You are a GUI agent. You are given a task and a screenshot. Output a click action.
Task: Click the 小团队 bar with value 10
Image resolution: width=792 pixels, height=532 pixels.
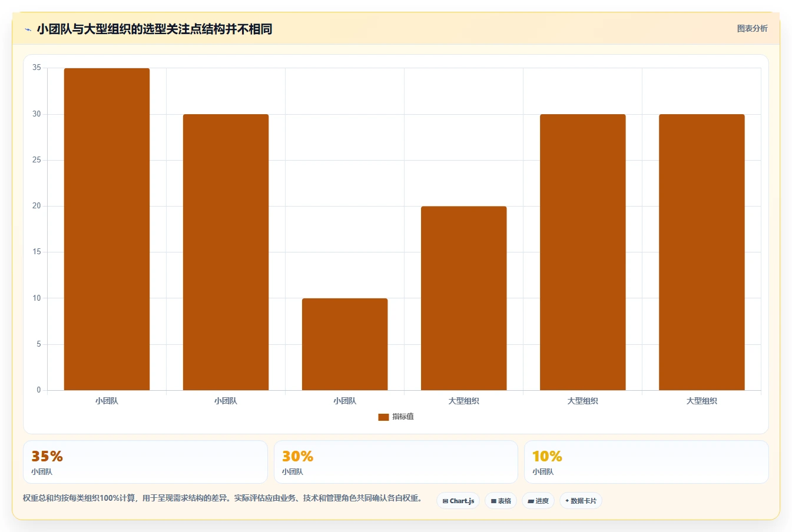click(344, 344)
